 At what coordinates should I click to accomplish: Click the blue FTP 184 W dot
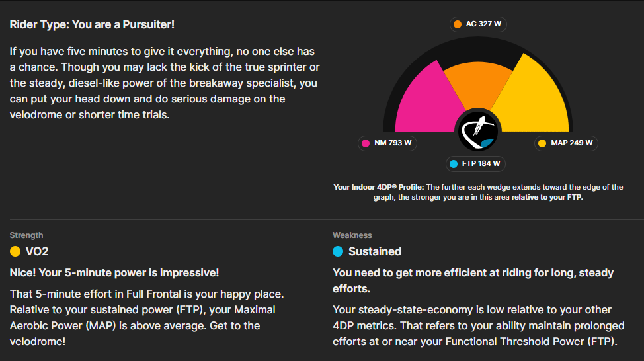pos(454,164)
